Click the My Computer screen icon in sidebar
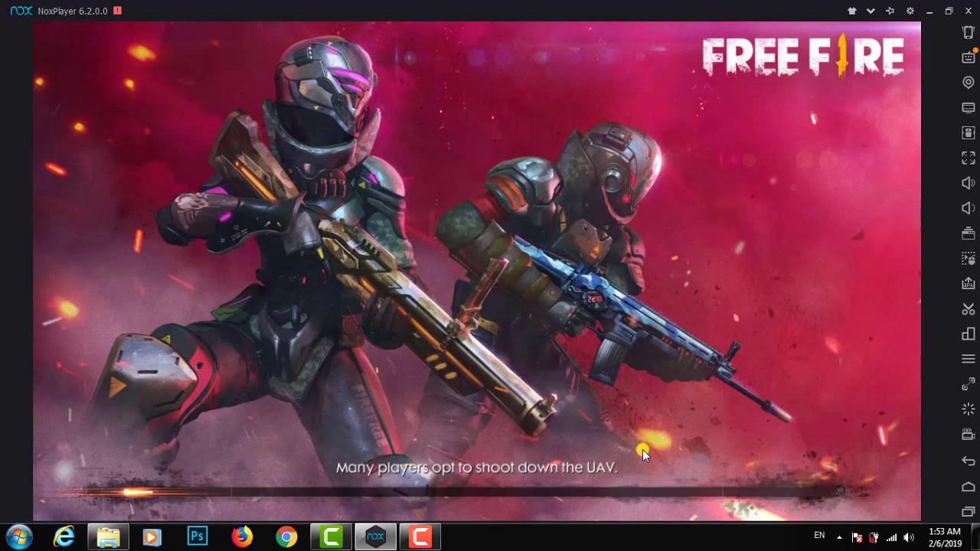Viewport: 980px width, 551px height. coord(969,107)
